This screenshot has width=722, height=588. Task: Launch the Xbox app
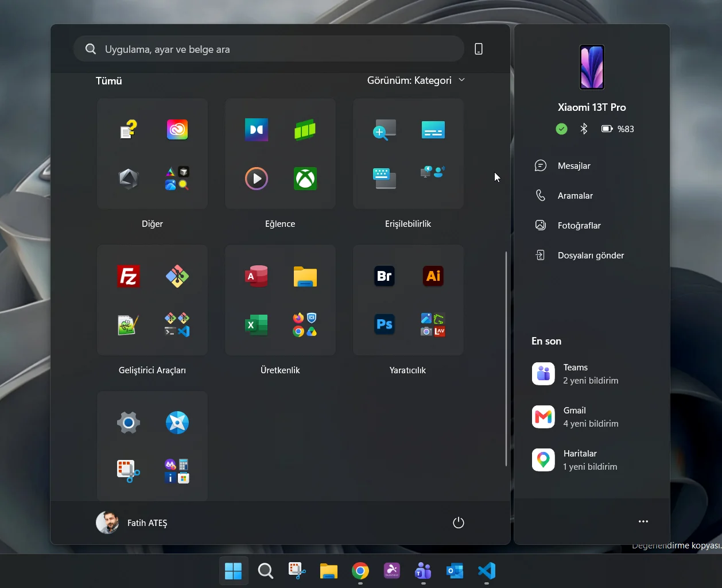coord(305,179)
